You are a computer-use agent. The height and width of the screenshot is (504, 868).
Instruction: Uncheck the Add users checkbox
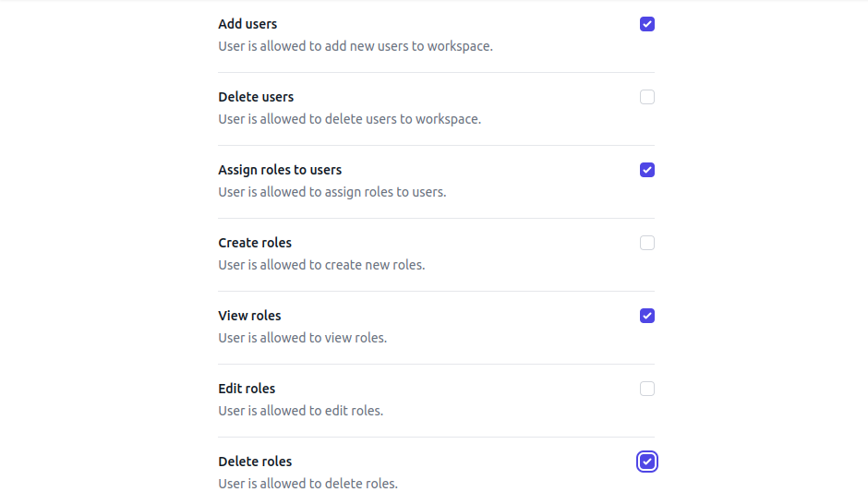point(647,24)
